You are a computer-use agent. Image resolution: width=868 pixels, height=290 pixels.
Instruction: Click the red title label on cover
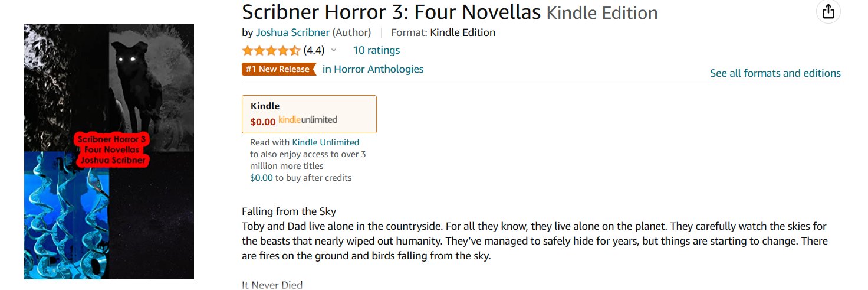[112, 150]
